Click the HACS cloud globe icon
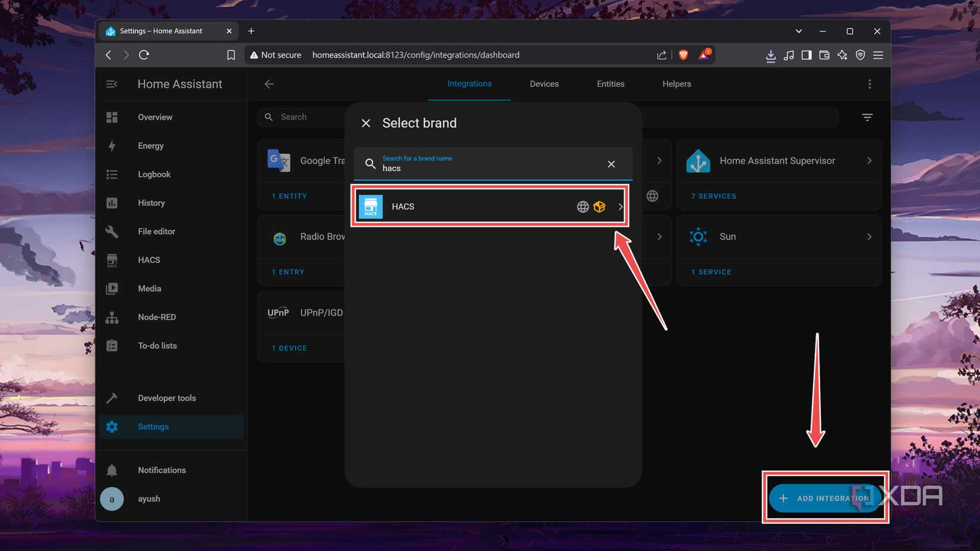Image resolution: width=980 pixels, height=551 pixels. (583, 207)
